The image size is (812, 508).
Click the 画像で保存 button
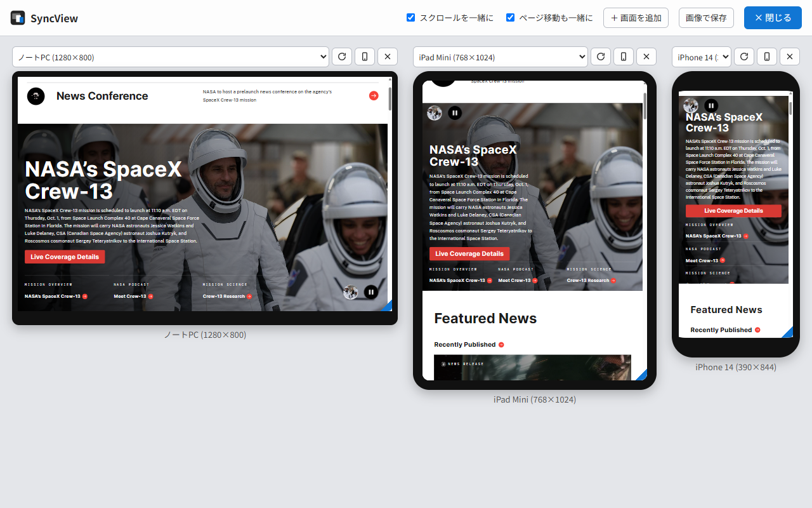point(706,18)
